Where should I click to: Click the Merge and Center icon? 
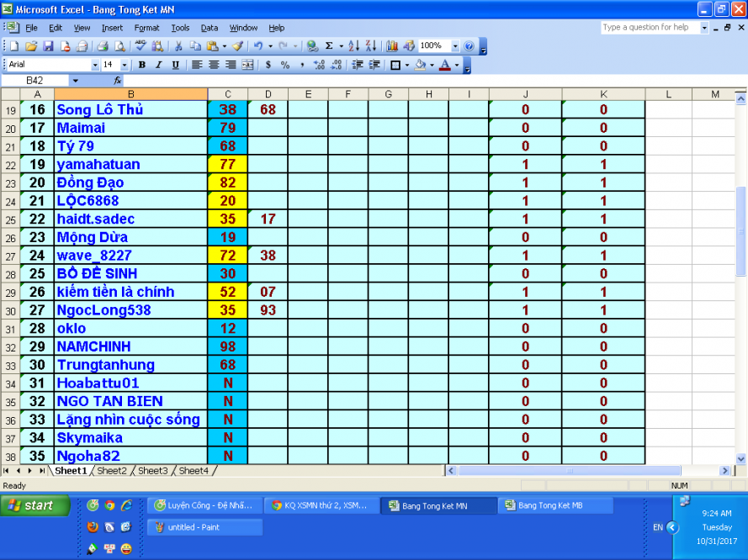pyautogui.click(x=247, y=65)
